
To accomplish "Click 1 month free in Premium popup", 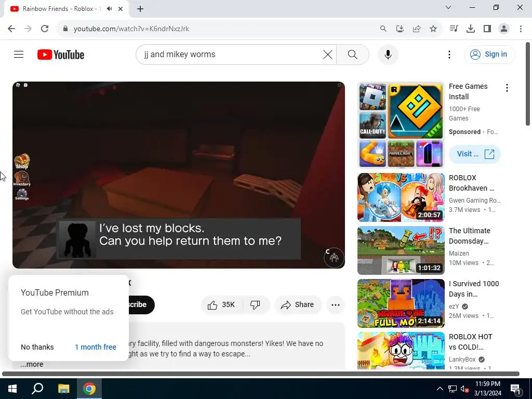I will 96,347.
